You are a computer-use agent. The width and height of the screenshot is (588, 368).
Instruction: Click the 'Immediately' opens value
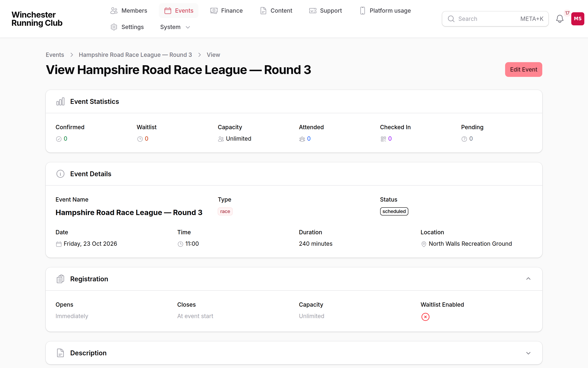(72, 316)
